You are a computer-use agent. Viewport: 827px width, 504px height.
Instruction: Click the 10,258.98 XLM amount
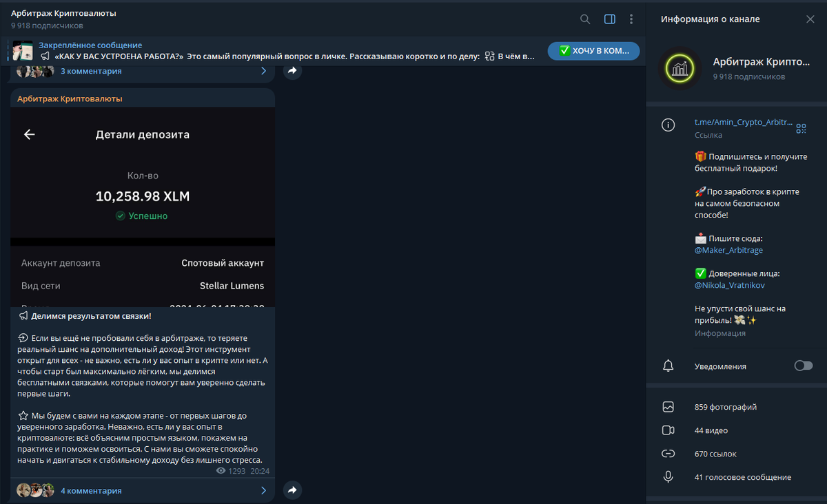point(143,196)
